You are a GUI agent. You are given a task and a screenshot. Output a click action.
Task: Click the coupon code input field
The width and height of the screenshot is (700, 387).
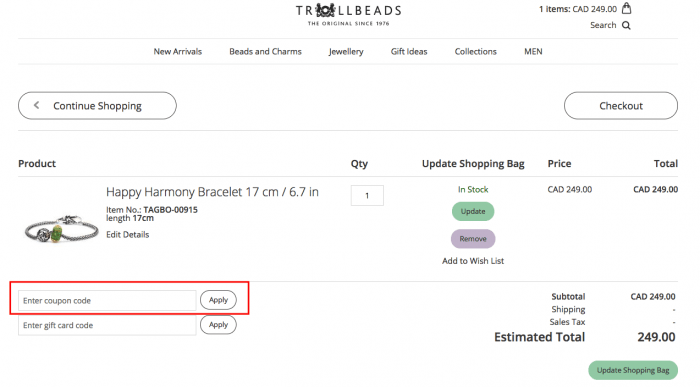click(107, 300)
